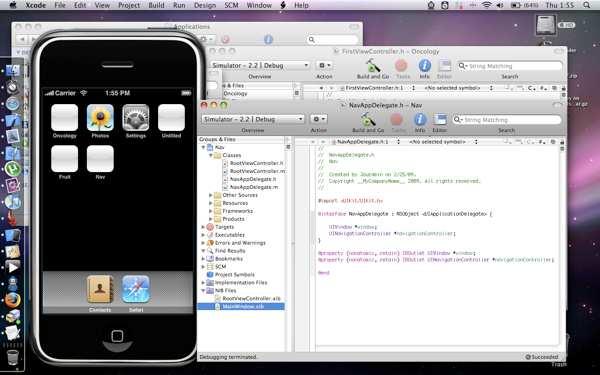Launch Photos app in iPhone Simulator
The height and width of the screenshot is (375, 600).
point(100,118)
